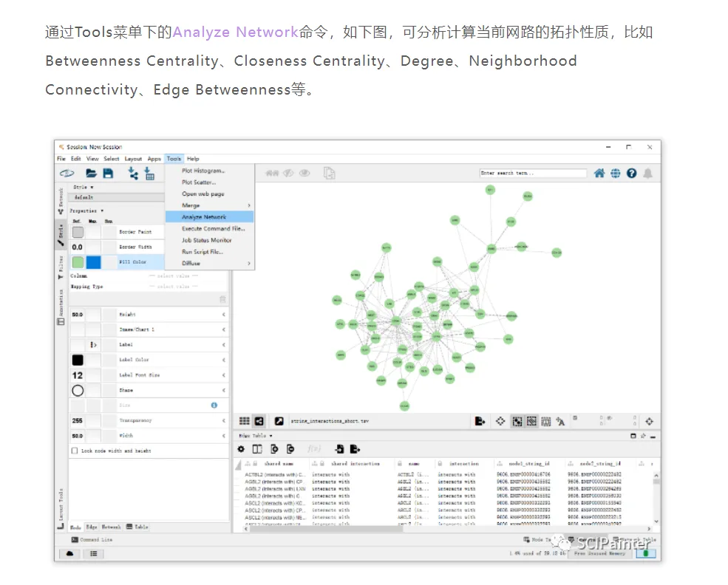Click the delete column icon
Image resolution: width=728 pixels, height=585 pixels.
pos(290,449)
